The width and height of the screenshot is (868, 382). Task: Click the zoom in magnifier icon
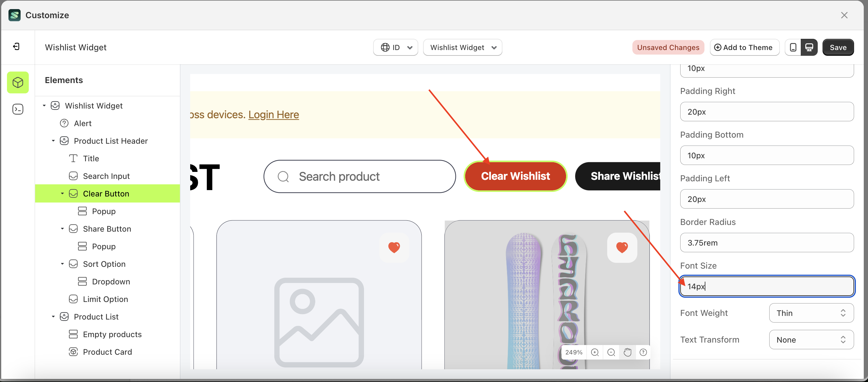point(595,352)
